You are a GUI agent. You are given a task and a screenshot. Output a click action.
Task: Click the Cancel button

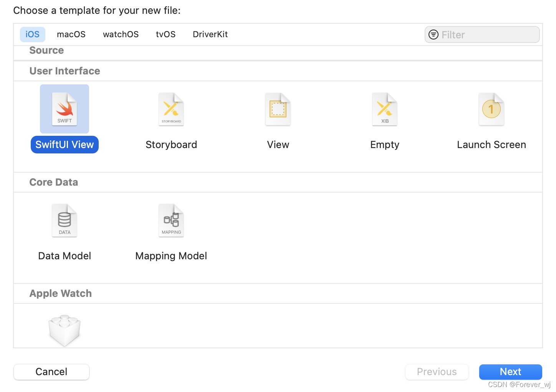coord(51,372)
